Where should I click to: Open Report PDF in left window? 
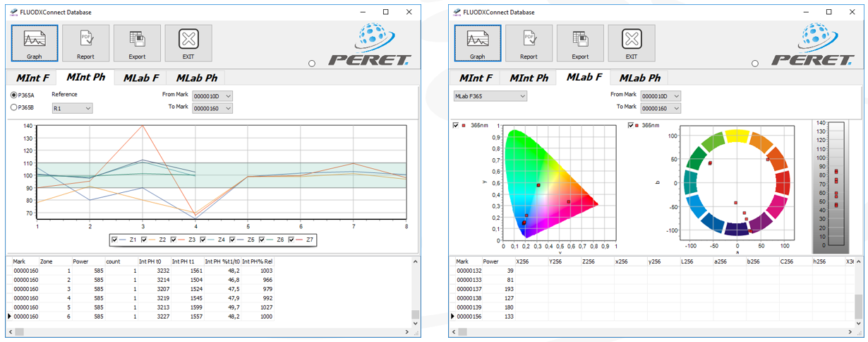[86, 43]
